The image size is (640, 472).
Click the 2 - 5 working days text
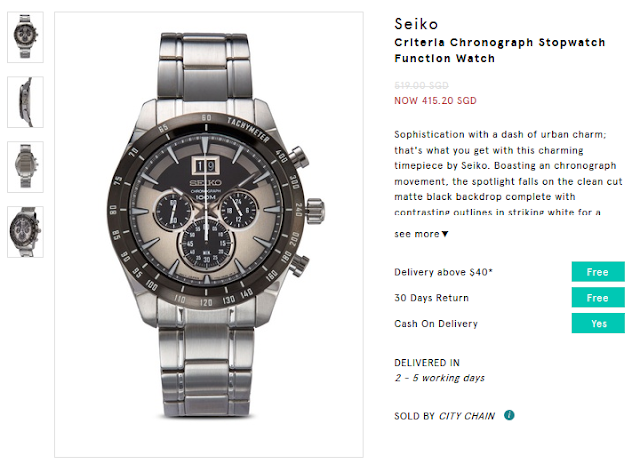pos(440,378)
